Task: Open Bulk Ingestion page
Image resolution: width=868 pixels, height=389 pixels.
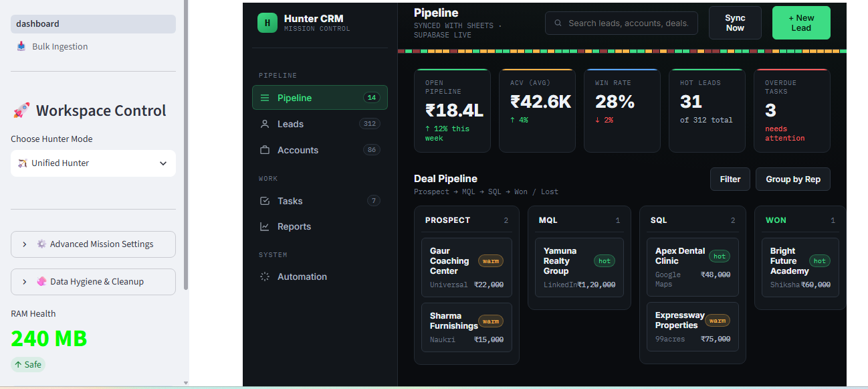Action: click(x=93, y=46)
